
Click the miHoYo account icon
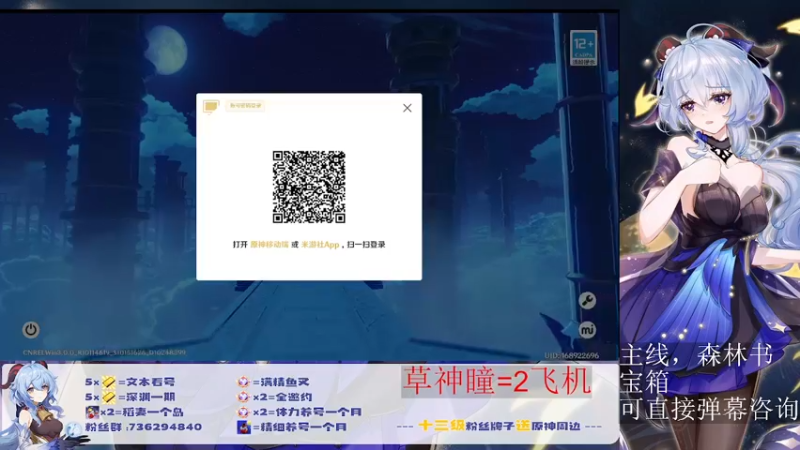[x=587, y=330]
